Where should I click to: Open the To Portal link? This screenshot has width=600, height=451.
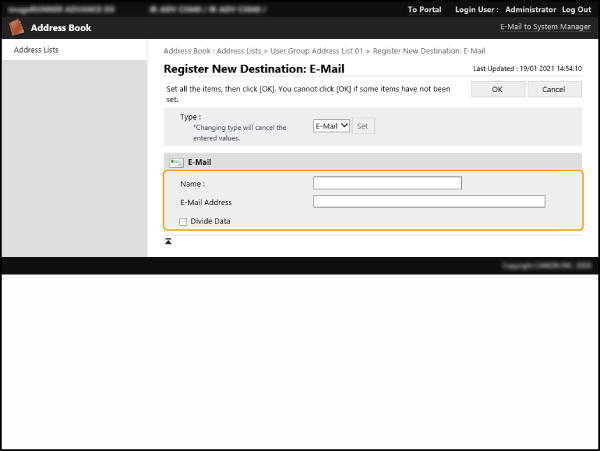(x=425, y=9)
